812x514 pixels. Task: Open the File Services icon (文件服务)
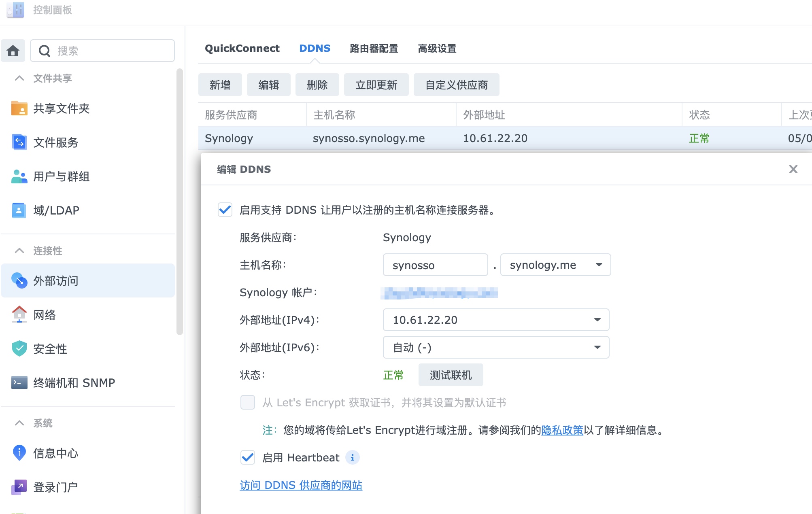19,142
